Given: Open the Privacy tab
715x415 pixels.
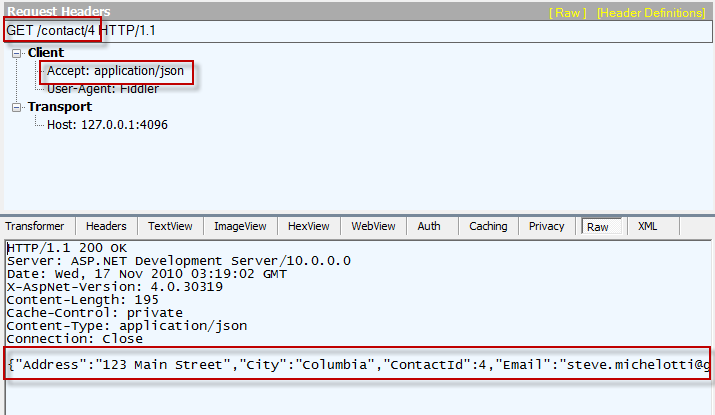Looking at the screenshot, I should [547, 226].
